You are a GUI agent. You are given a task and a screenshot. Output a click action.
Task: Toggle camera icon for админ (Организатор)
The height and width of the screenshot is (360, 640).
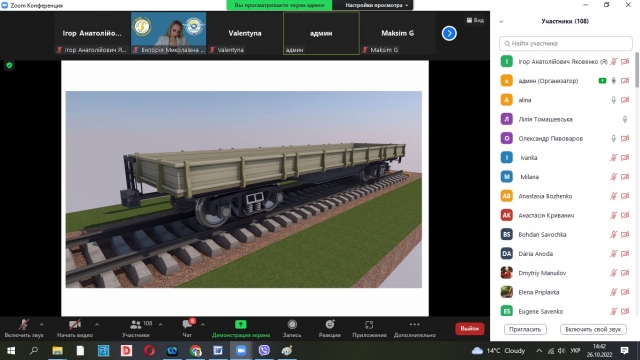625,81
